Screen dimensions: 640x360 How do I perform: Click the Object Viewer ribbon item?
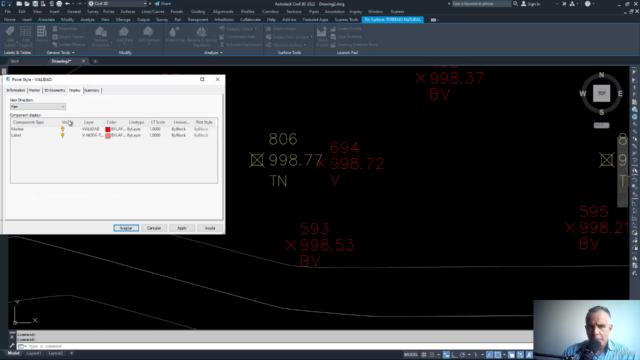click(x=68, y=37)
